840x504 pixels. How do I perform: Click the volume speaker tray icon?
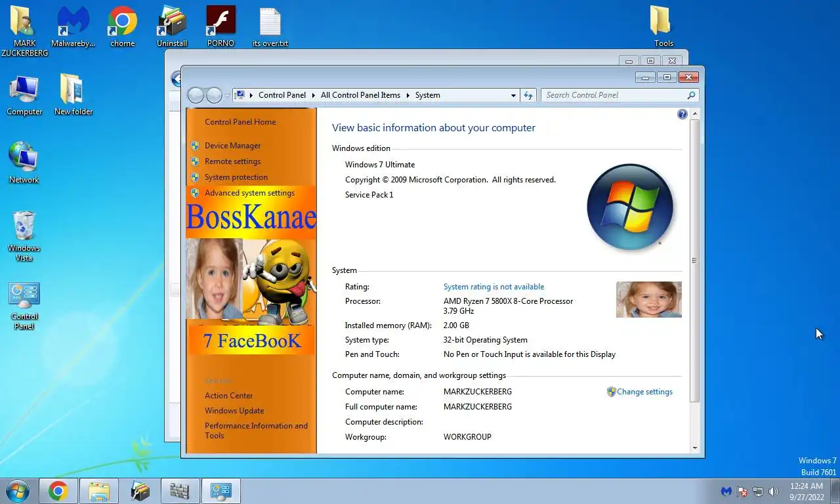tap(774, 491)
